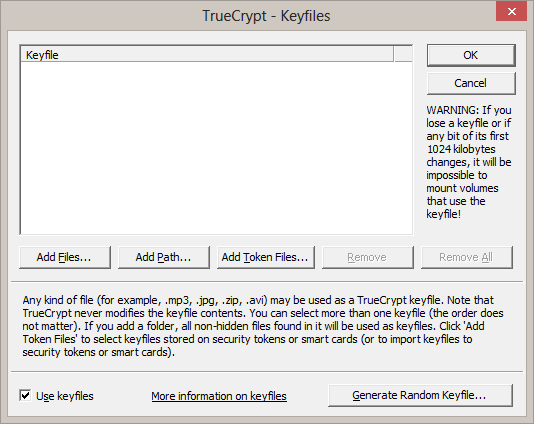Click the paragraph describing TrueCrypt keyfile types
Image resolution: width=534 pixels, height=424 pixels.
pos(263,326)
